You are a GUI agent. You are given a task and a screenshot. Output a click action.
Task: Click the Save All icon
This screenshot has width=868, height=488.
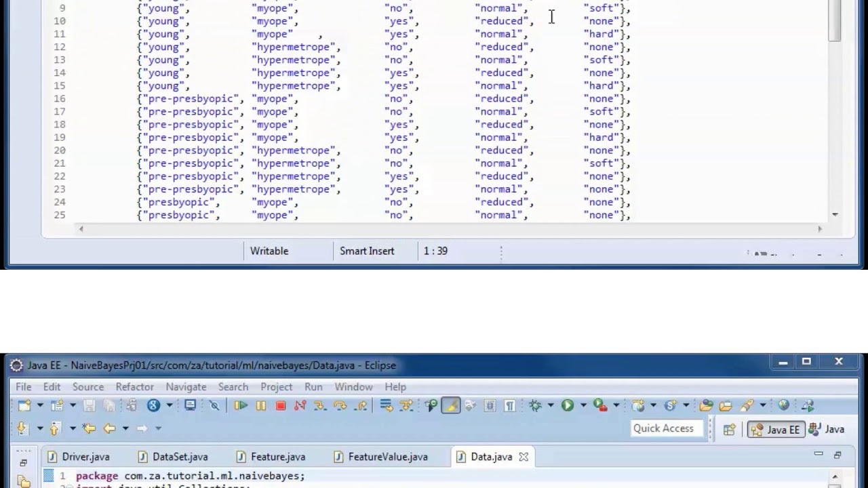108,405
